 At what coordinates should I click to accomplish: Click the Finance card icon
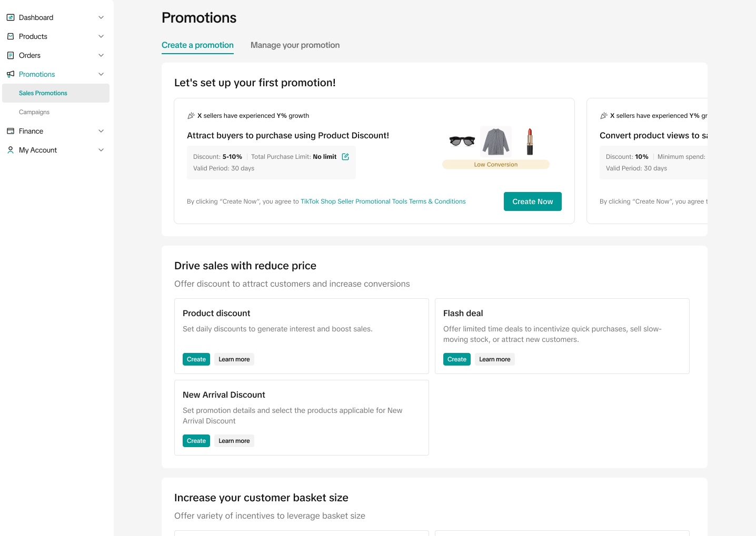click(x=11, y=131)
